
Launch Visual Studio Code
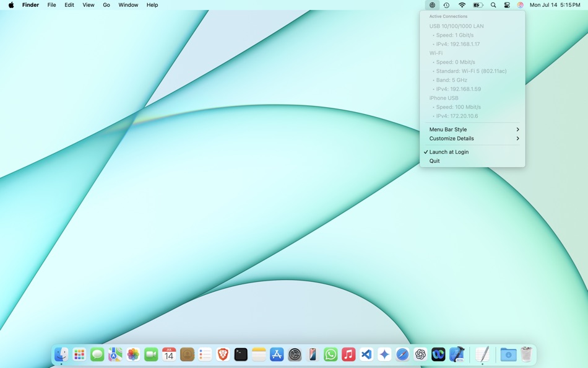(x=366, y=354)
